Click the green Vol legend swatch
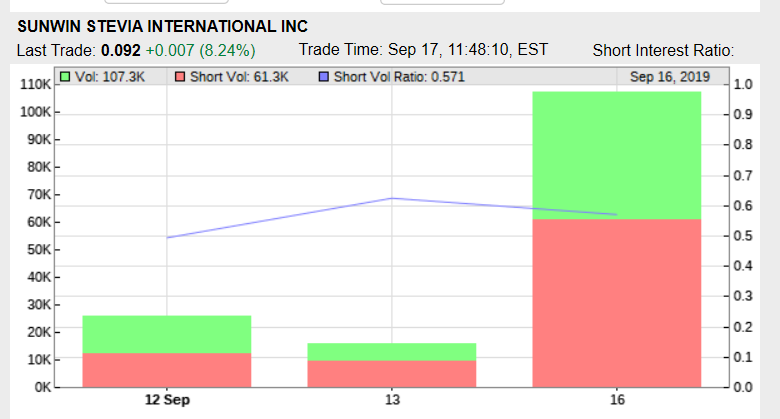Screen dimensions: 780x419 [x=65, y=77]
